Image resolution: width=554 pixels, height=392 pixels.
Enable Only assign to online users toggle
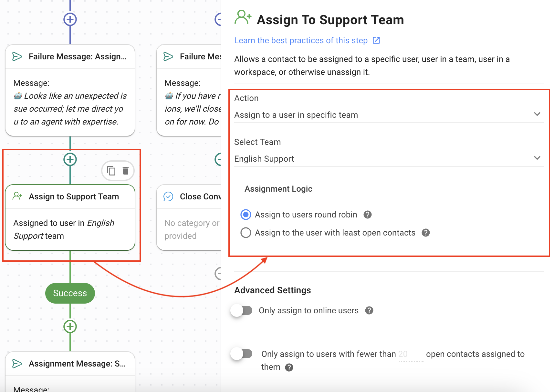242,310
